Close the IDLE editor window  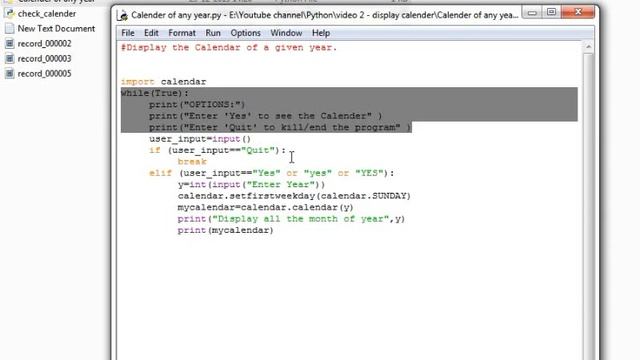click(578, 13)
